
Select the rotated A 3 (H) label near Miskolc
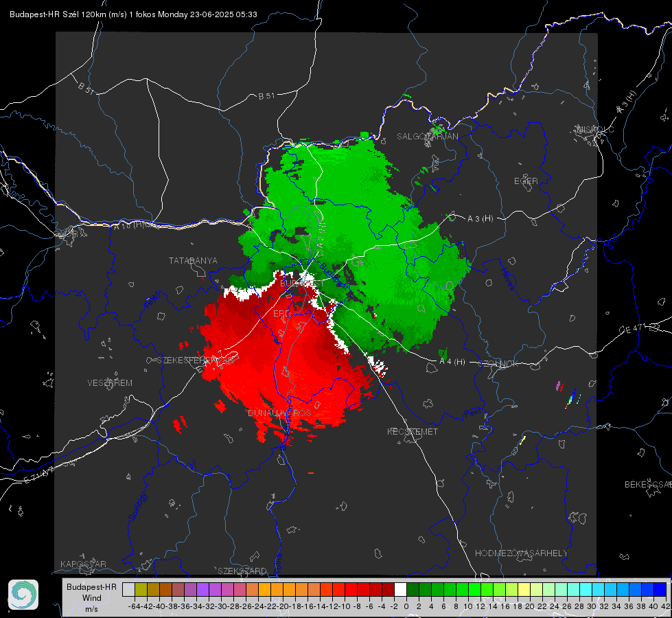[627, 102]
